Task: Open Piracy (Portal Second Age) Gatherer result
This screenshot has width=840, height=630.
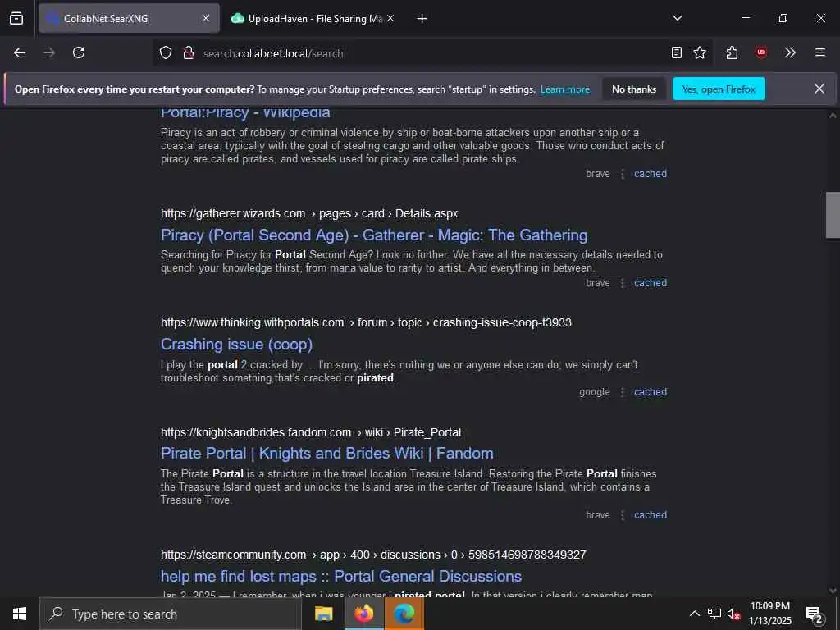Action: click(374, 235)
